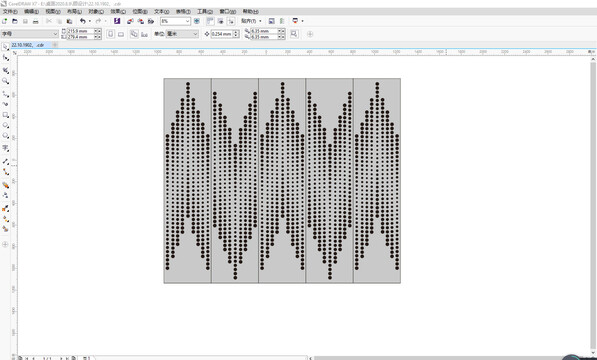Click the Open file icon
597x360 pixels.
coord(15,21)
